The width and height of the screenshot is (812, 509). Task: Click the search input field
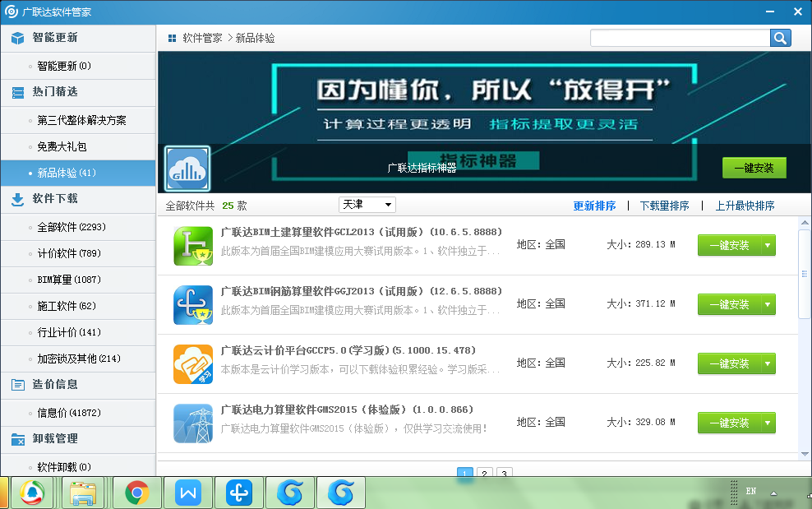click(680, 38)
